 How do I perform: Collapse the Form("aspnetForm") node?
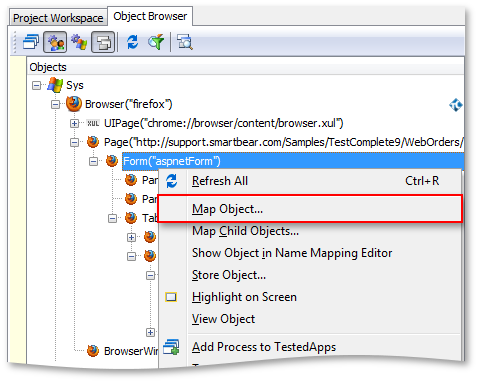coord(93,161)
